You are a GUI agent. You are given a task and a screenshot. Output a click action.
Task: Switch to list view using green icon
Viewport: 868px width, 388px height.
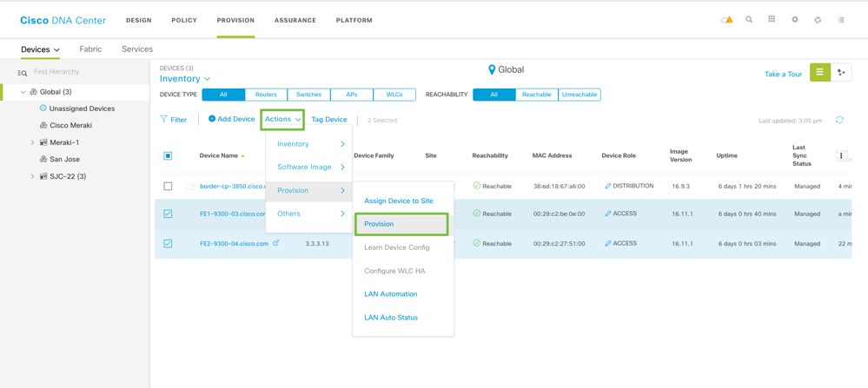tap(820, 72)
